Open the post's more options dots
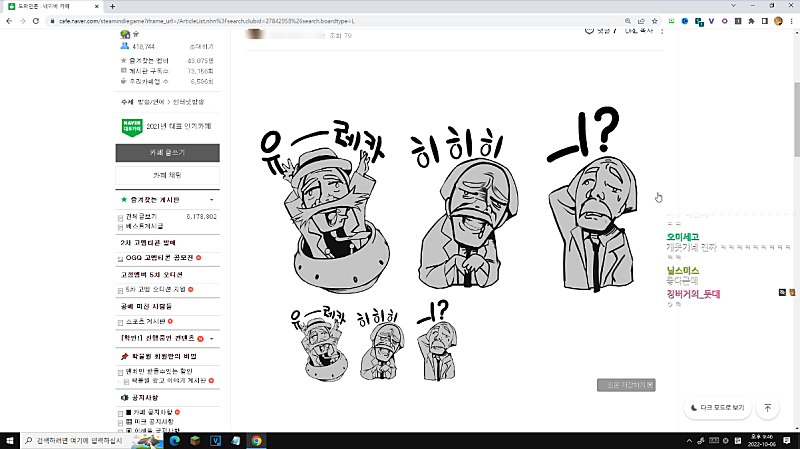 tap(662, 31)
